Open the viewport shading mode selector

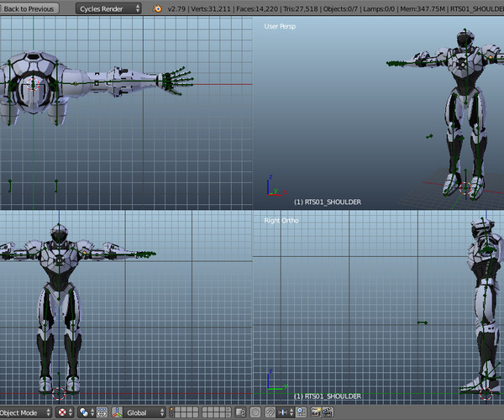66,412
